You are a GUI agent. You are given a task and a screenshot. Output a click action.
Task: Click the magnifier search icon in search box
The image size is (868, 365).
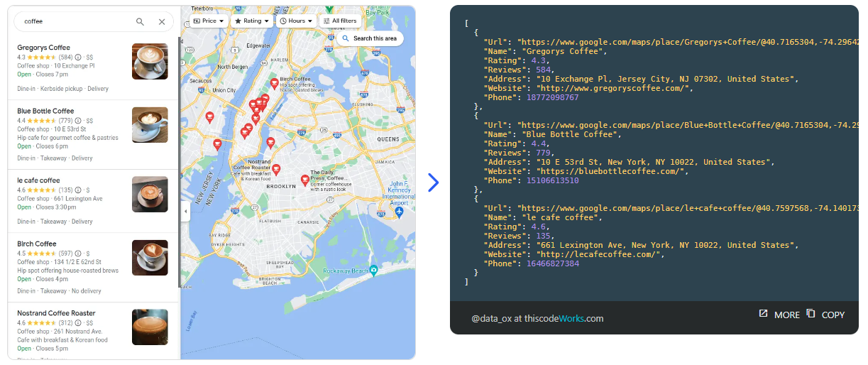pos(140,22)
